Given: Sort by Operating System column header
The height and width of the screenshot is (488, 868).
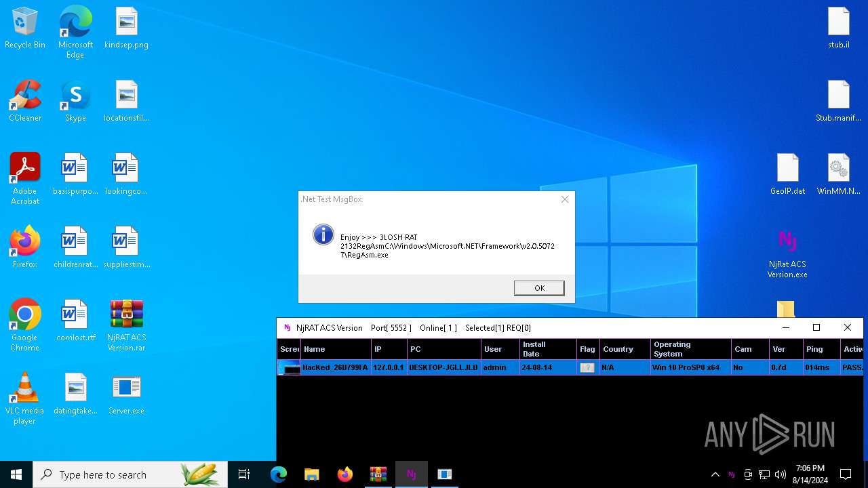Looking at the screenshot, I should (x=691, y=349).
